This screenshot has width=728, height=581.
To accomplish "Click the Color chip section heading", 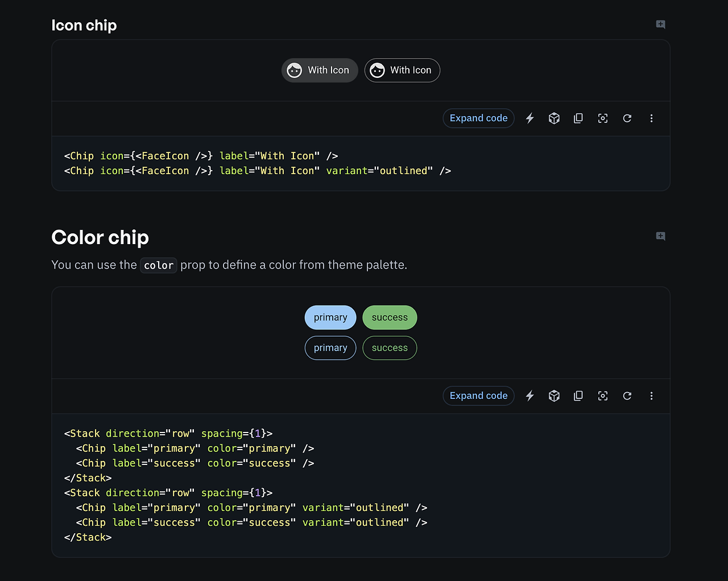I will click(100, 237).
